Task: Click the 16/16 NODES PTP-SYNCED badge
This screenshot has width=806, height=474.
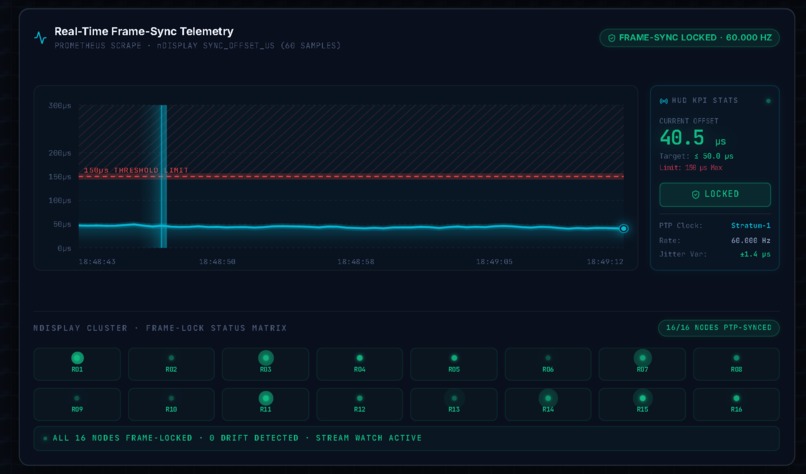Action: point(719,327)
